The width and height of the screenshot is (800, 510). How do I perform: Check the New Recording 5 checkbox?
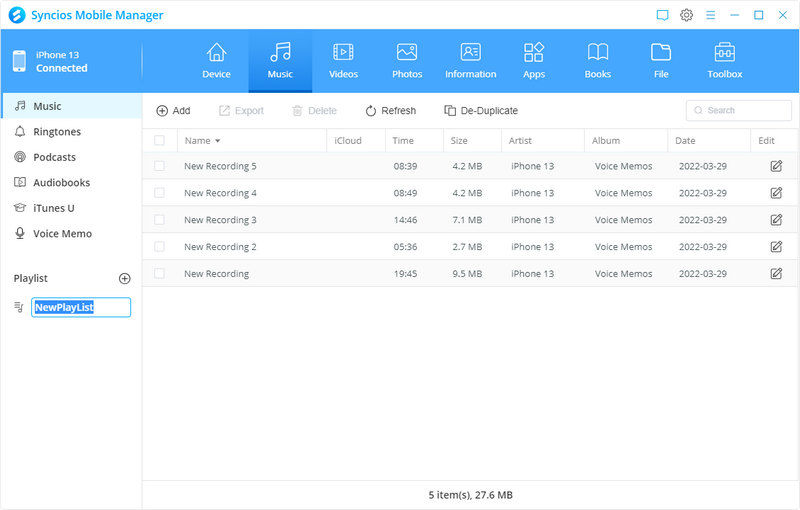pos(159,166)
